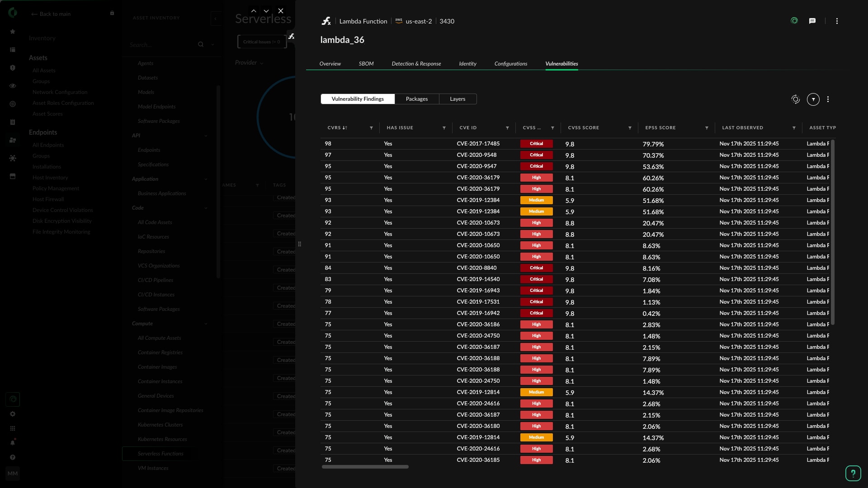Image resolution: width=868 pixels, height=488 pixels.
Task: Click the refresh findings icon
Action: [796, 99]
